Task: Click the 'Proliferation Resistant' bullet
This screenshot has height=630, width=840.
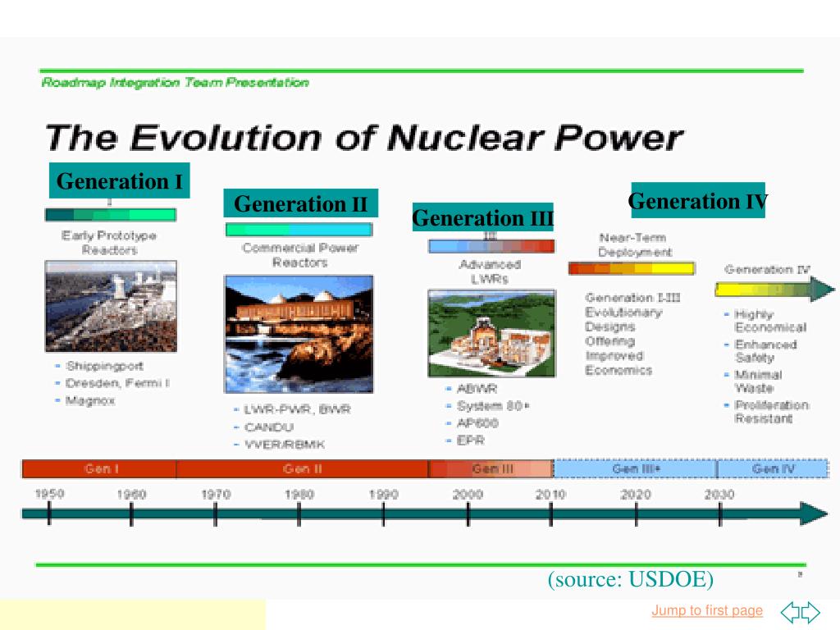Action: [767, 412]
